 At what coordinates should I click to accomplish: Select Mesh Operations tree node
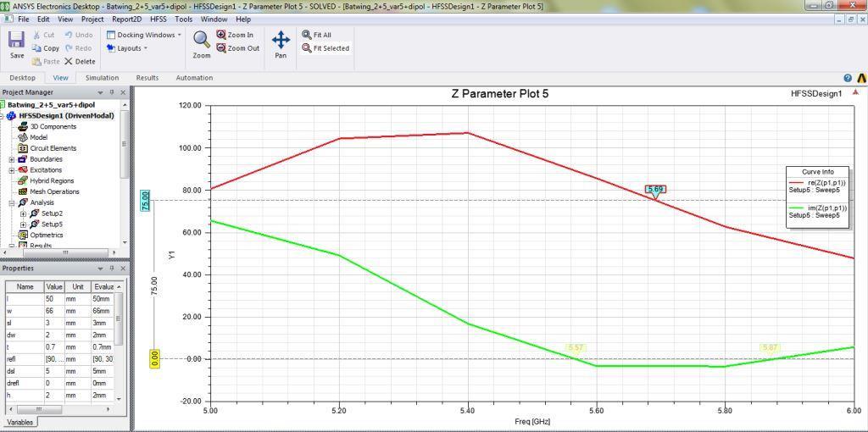point(55,191)
